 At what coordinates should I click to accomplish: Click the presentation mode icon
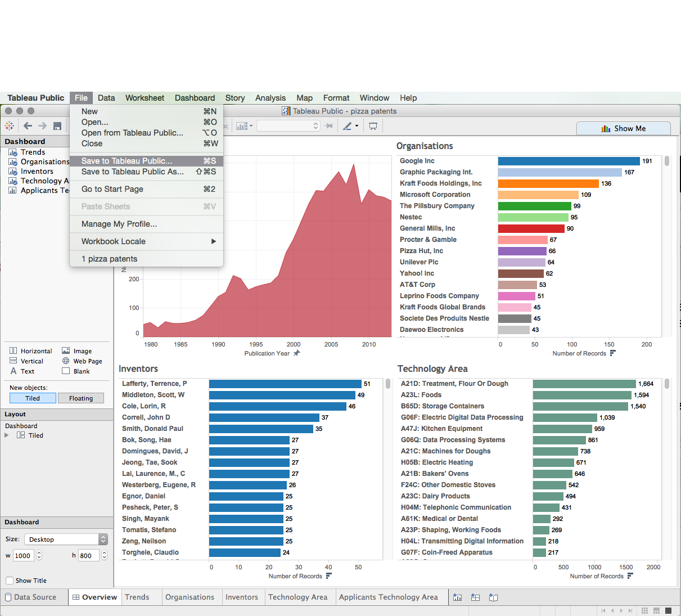[x=373, y=126]
